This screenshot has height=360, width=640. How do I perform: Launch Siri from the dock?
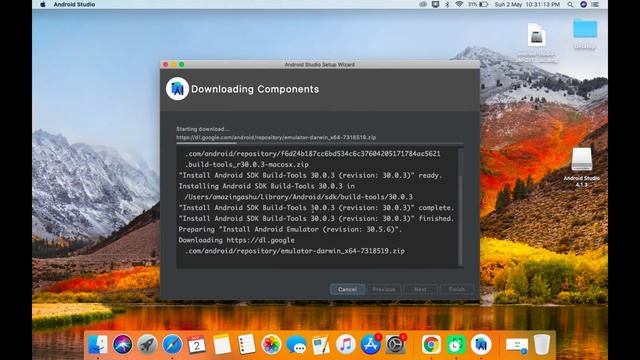click(x=123, y=345)
